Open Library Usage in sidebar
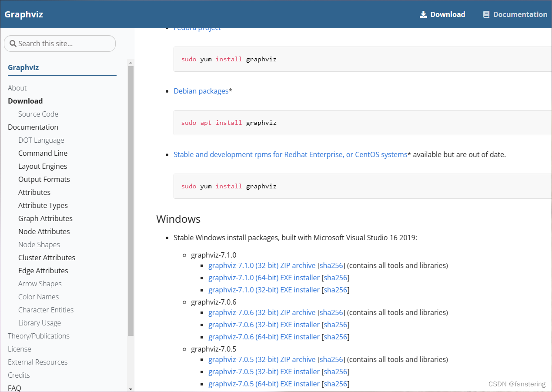The width and height of the screenshot is (552, 392). [x=40, y=323]
